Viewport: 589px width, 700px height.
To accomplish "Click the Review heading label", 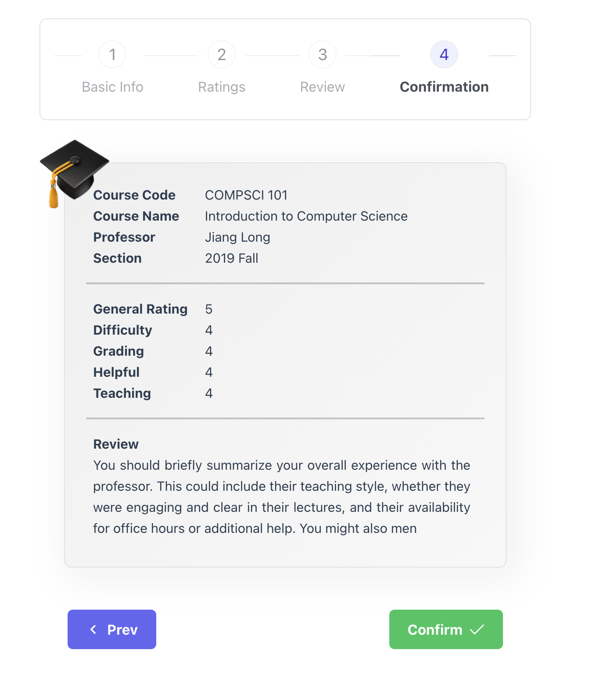I will [116, 444].
